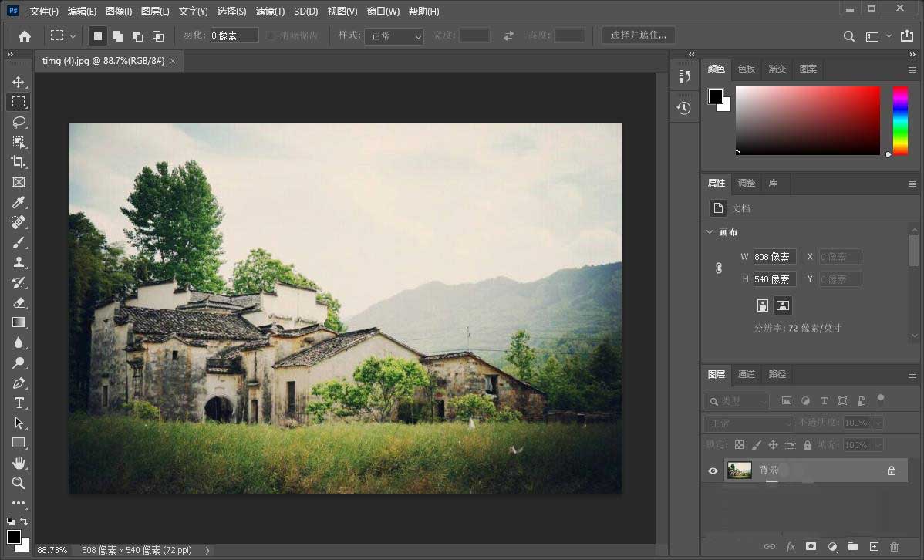Toggle the width-height link in 画布 section
This screenshot has height=560, width=924.
(718, 268)
